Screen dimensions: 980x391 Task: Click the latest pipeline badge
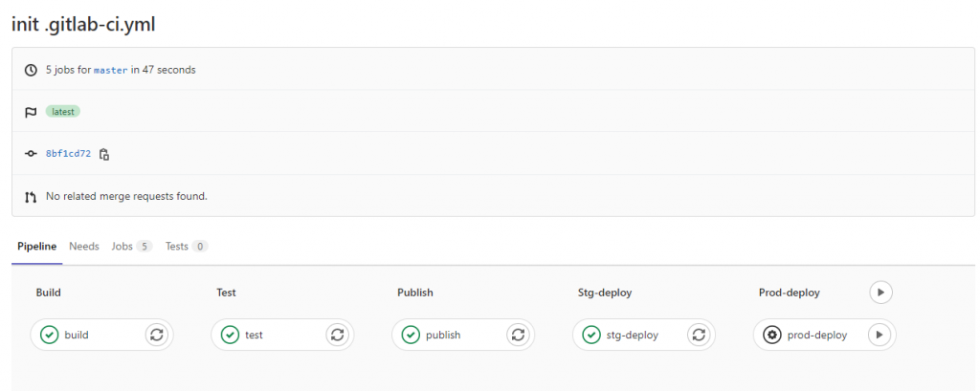(x=62, y=112)
